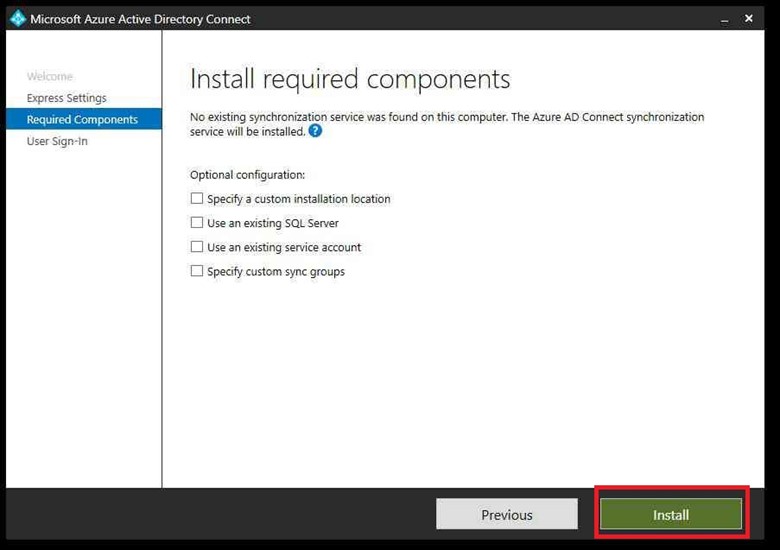780x550 pixels.
Task: Click the Azure AD Connect logo icon
Action: 17,18
